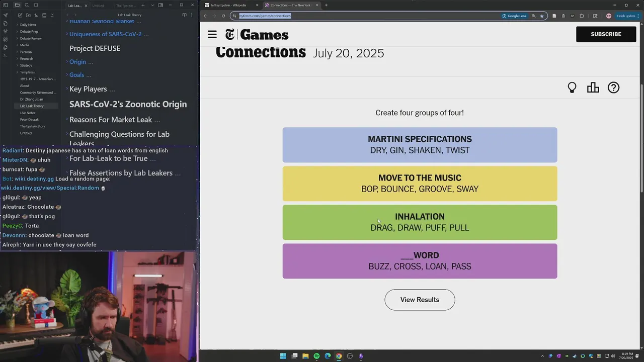The width and height of the screenshot is (644, 362).
Task: Open command palette terminal icon in Obsidian ribbon
Action: pos(5,55)
